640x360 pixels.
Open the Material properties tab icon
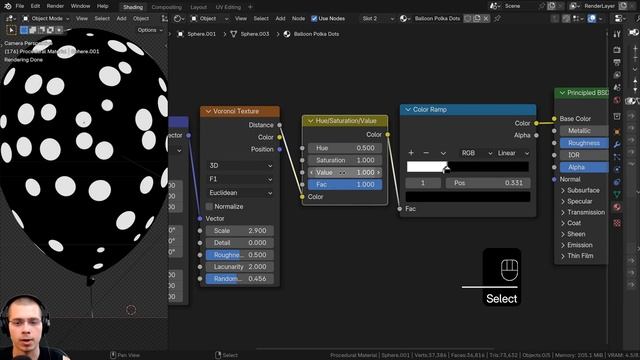pos(617,207)
